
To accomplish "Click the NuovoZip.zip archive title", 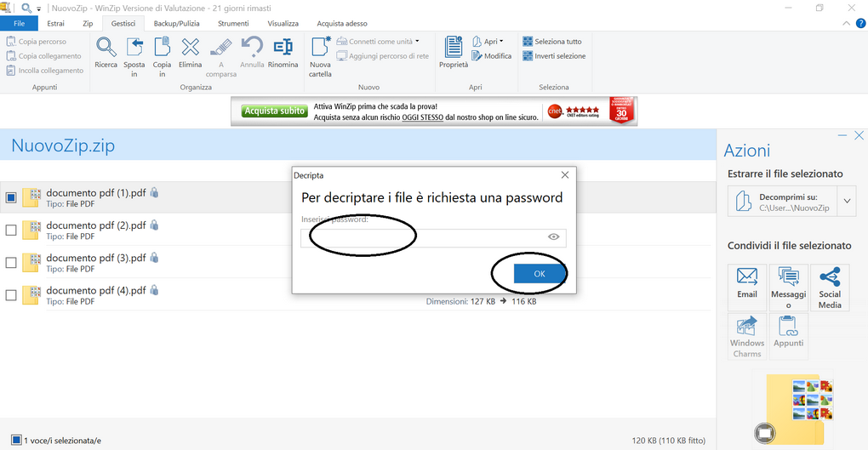I will 63,145.
